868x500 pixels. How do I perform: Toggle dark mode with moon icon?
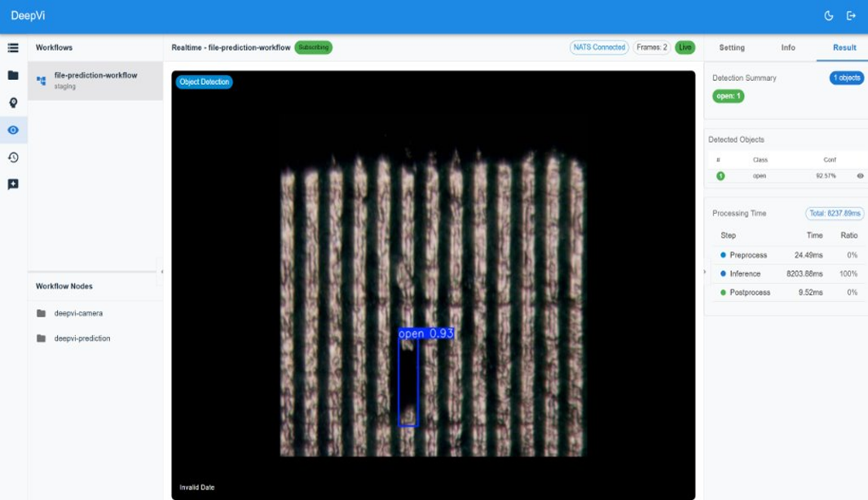click(x=829, y=15)
